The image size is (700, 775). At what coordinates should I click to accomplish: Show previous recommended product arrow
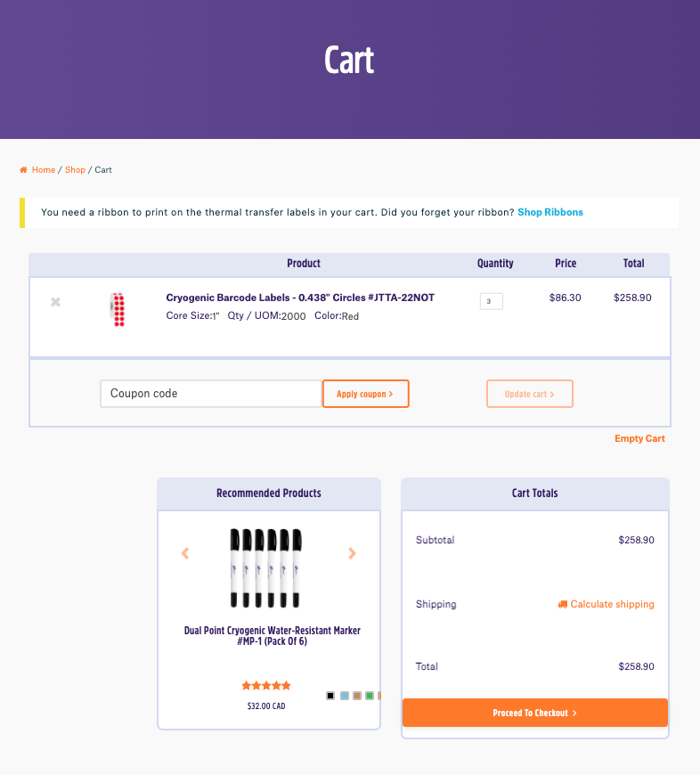(185, 553)
